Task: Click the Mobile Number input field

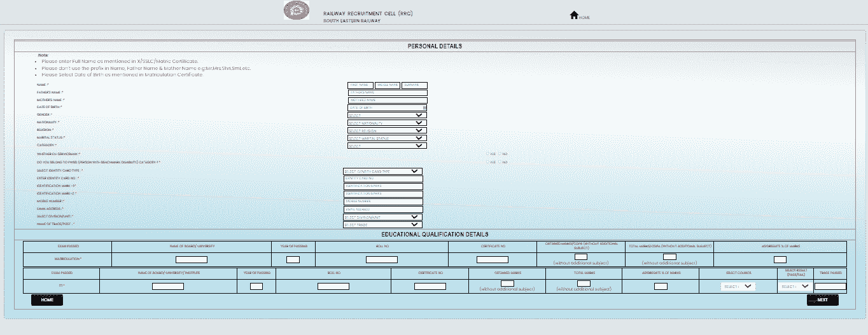Action: 382,202
